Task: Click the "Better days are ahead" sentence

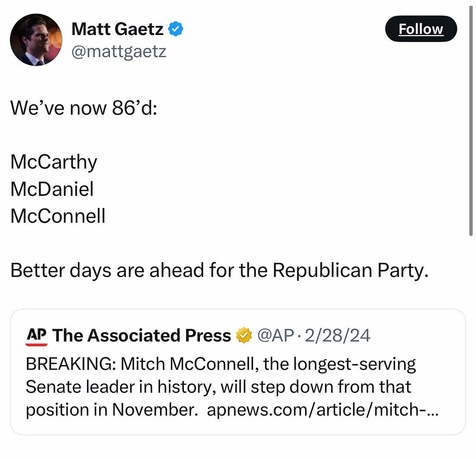Action: (x=219, y=270)
